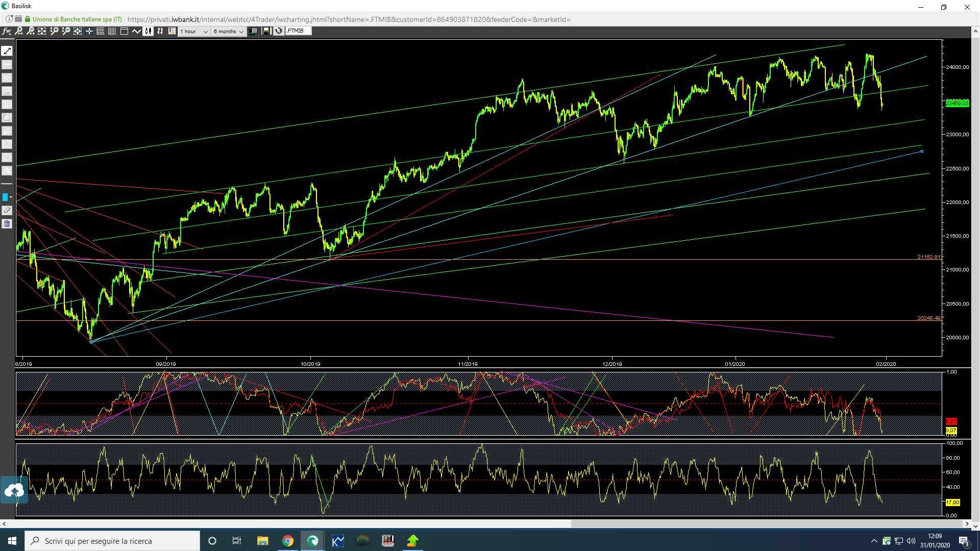The image size is (980, 551).
Task: Click the volume speaker tray icon
Action: pos(911,541)
